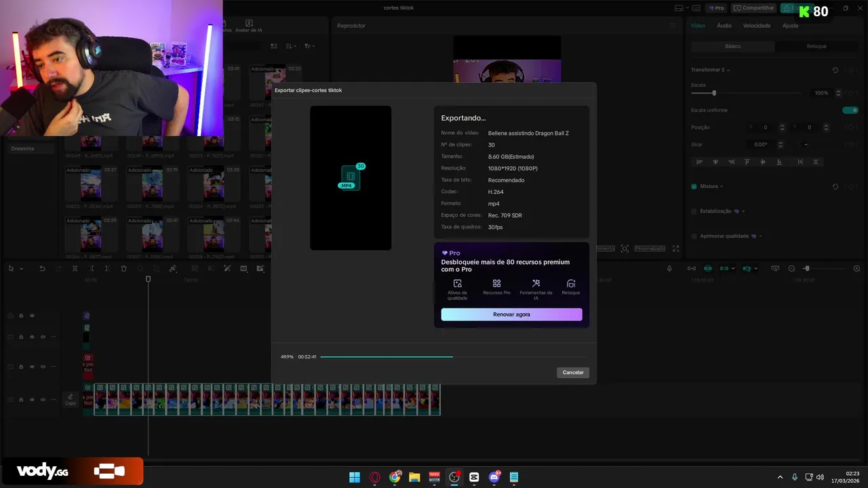Open File Explorer from the taskbar
The width and height of the screenshot is (868, 488).
click(x=414, y=477)
